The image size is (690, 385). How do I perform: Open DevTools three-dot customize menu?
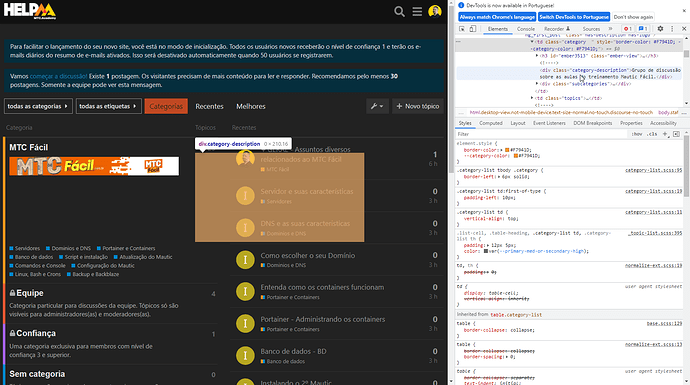point(672,29)
